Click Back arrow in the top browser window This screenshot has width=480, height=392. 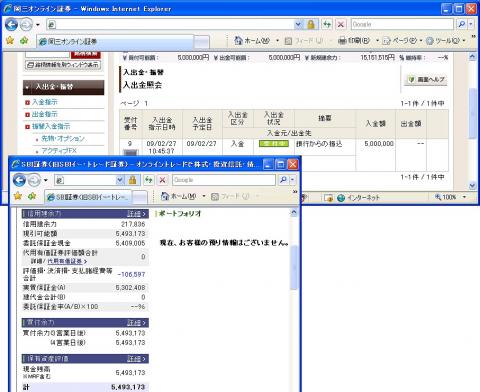[x=12, y=24]
